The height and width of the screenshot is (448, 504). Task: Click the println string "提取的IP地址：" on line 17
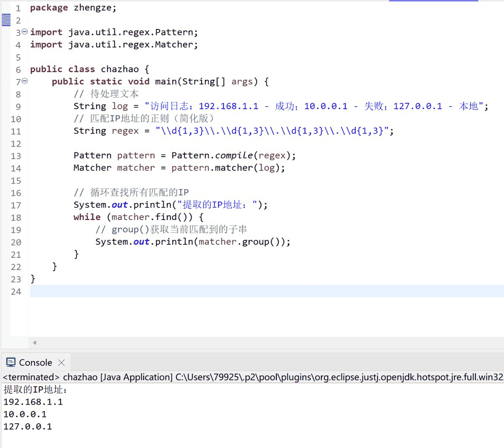pyautogui.click(x=218, y=205)
